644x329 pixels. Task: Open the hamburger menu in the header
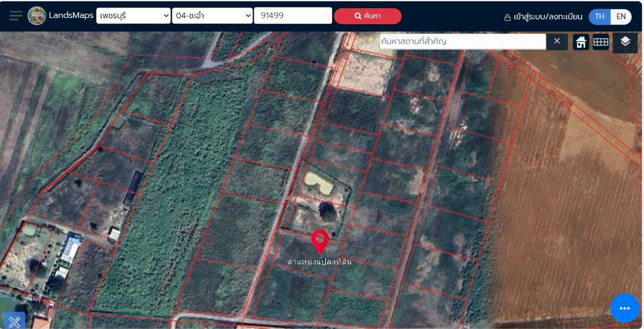click(16, 16)
